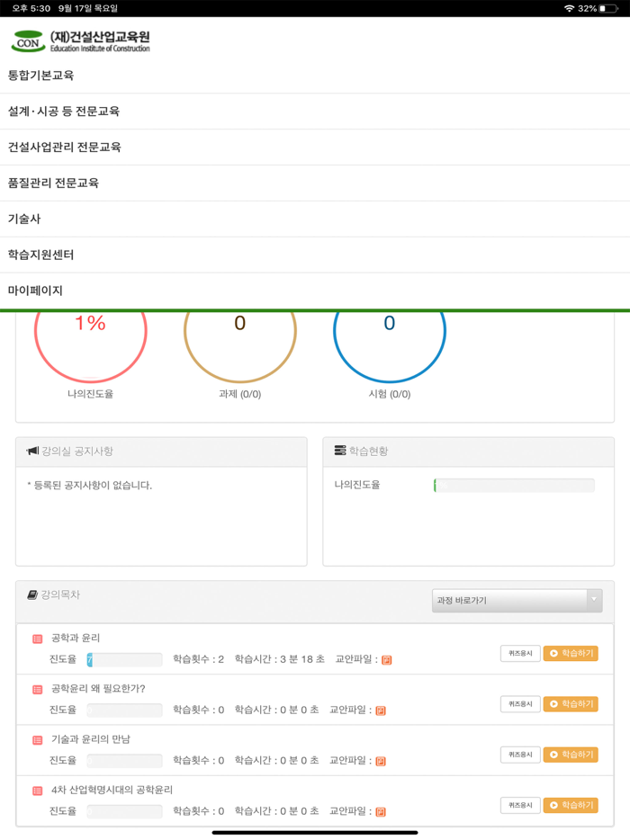
Task: Click the megaphone icon by 강의실 공지사항
Action: 32,451
